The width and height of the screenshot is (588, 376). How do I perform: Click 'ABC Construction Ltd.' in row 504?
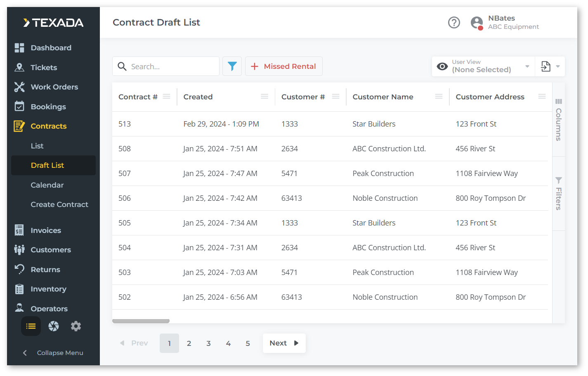389,247
